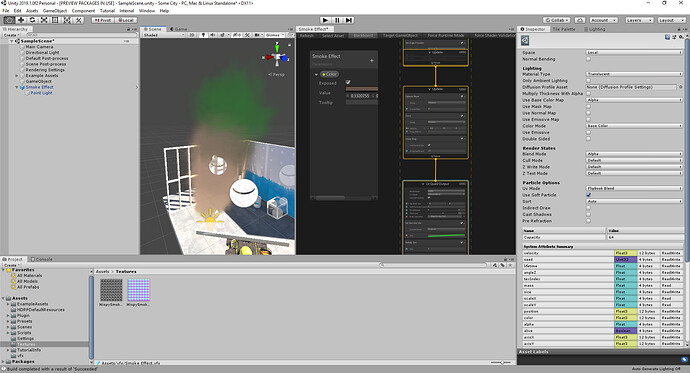Image resolution: width=690 pixels, height=373 pixels.
Task: Enable Only Ambient Lighting checkbox
Action: tap(588, 80)
